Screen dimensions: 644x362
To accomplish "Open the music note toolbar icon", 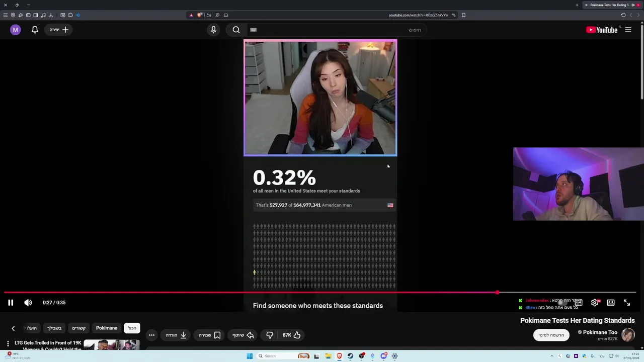I will [43, 15].
